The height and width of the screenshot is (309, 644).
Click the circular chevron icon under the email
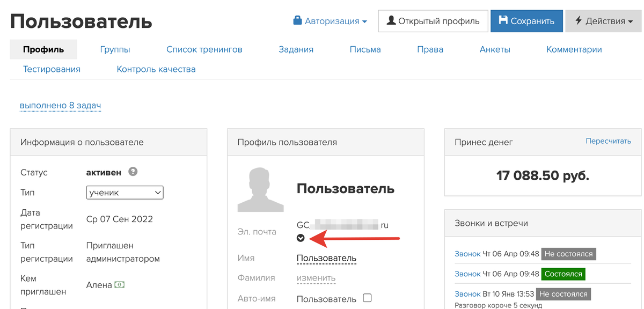point(301,238)
